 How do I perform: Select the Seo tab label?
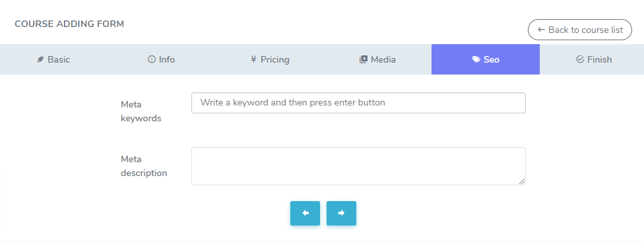[491, 59]
